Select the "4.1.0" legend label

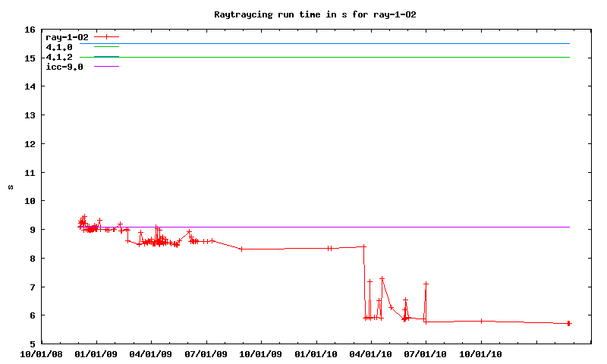tap(59, 47)
